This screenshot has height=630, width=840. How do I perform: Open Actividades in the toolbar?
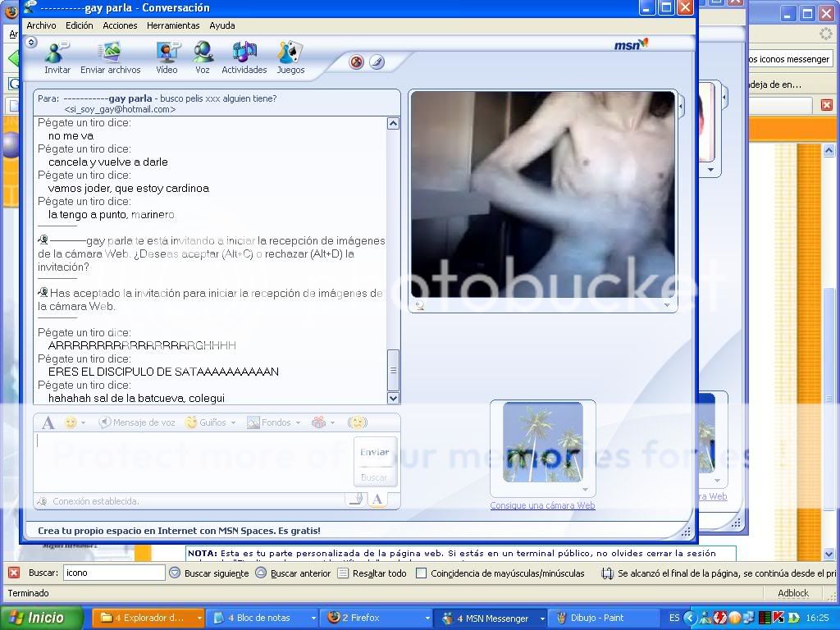click(244, 57)
